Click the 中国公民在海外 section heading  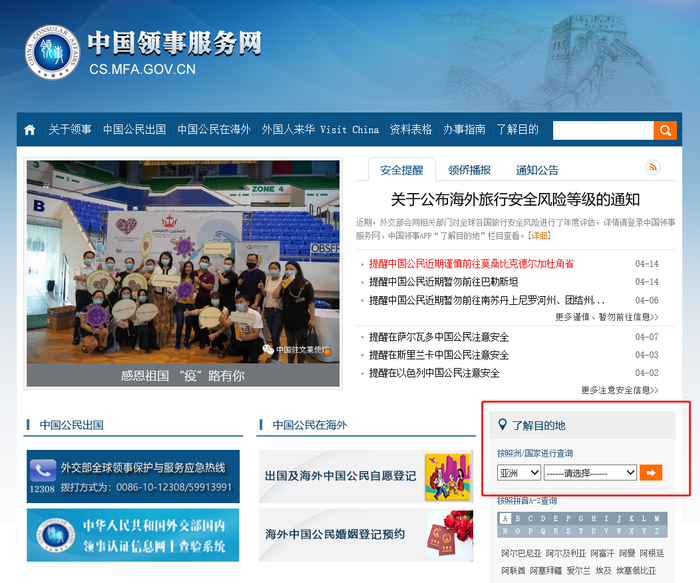point(310,425)
